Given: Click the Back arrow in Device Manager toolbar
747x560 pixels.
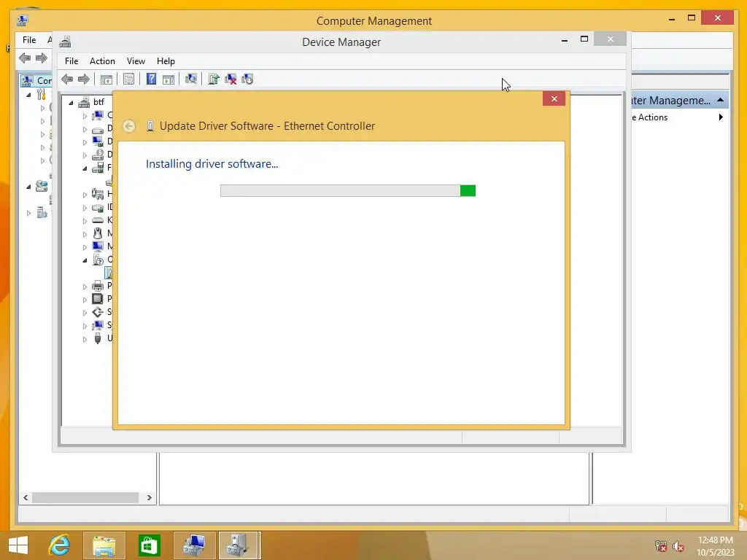Looking at the screenshot, I should (x=67, y=79).
